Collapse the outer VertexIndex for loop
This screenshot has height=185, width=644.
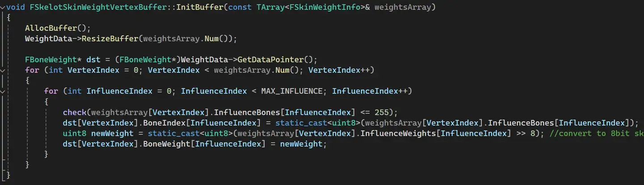tap(3, 70)
